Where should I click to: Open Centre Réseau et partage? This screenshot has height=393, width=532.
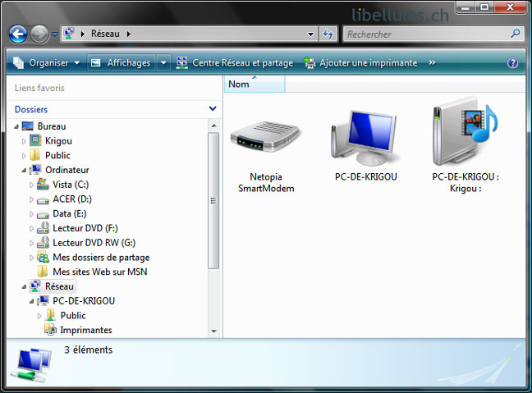click(x=235, y=62)
